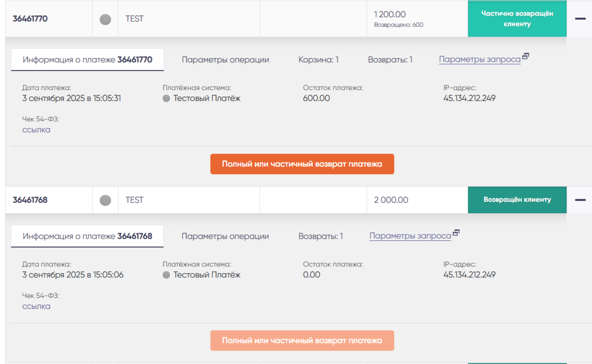The width and height of the screenshot is (592, 364).
Task: Click gray status circle for payment 36461768
Action: point(105,200)
